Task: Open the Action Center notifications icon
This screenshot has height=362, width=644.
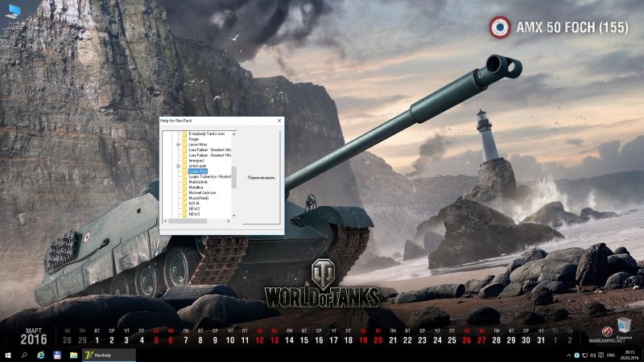Action: click(x=601, y=356)
